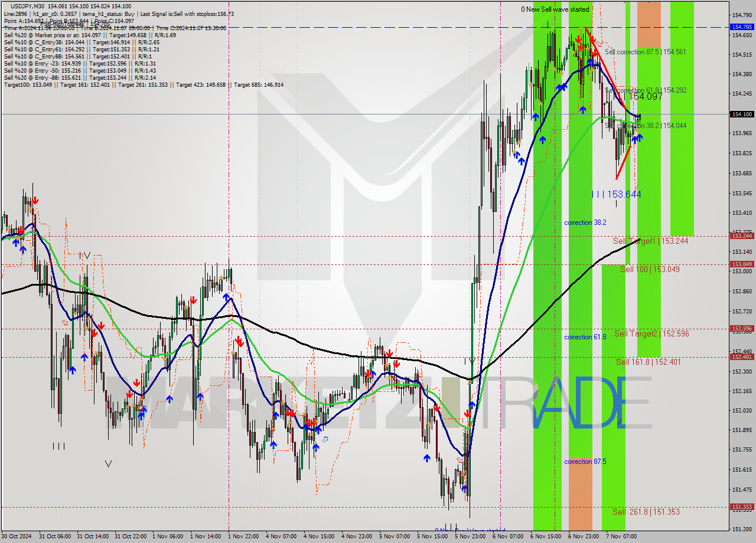Screen dimensions: 756x543
Task: Select 'Sell 161.8 | 152.401' label
Action: click(648, 362)
